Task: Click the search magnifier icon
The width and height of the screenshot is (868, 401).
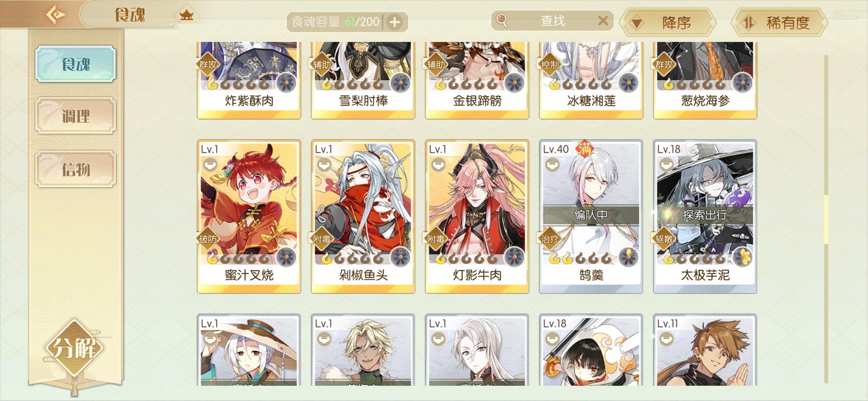Action: (502, 21)
